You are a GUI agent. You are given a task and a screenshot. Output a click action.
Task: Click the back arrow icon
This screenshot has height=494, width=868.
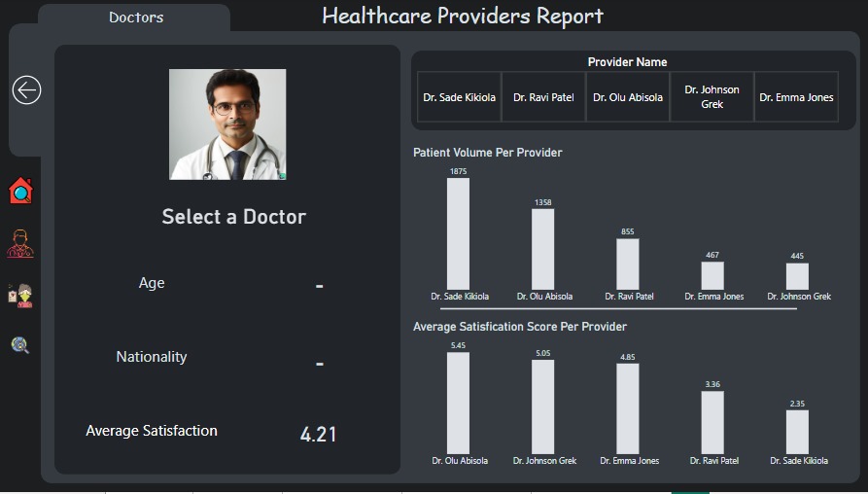[x=26, y=90]
